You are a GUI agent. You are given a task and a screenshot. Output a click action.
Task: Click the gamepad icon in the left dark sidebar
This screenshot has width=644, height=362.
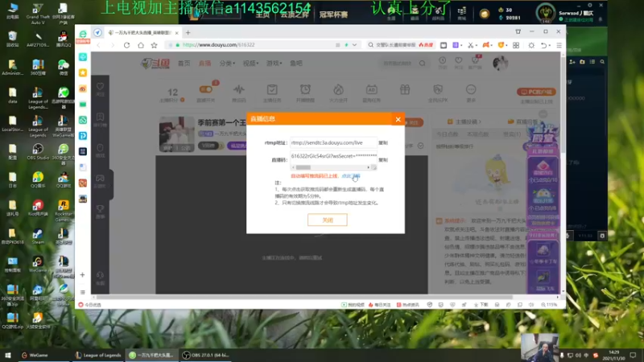(100, 178)
